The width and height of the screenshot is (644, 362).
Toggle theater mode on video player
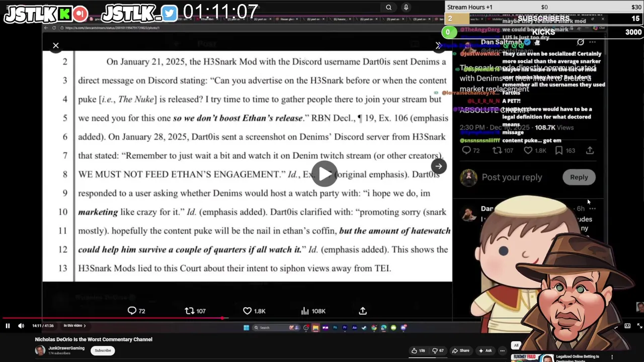[627, 326]
